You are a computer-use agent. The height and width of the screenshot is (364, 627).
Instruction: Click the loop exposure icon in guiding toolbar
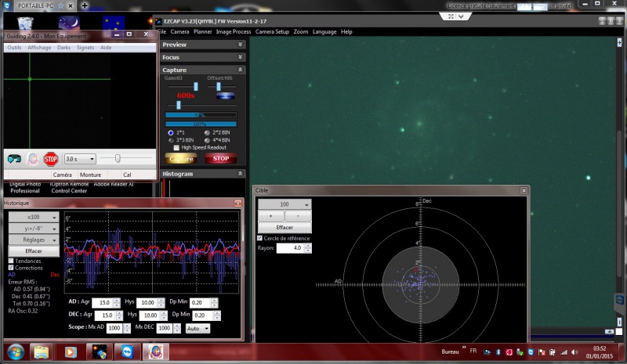click(14, 159)
